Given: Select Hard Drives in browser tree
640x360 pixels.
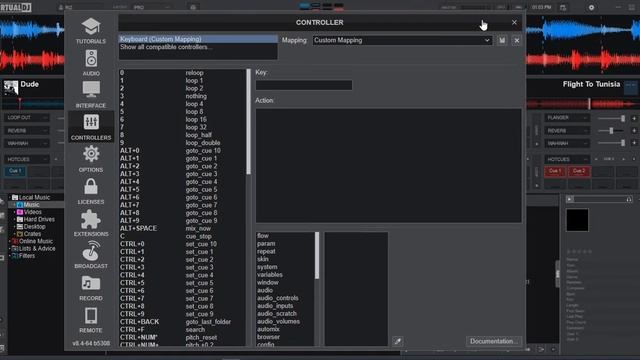Looking at the screenshot, I should [36, 219].
